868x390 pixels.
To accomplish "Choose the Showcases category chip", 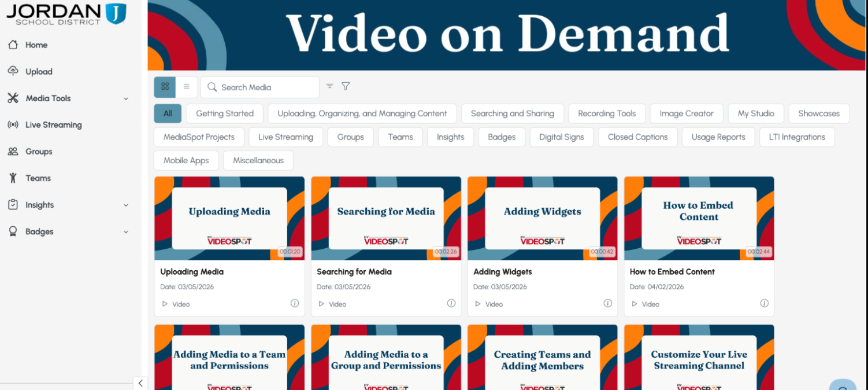I will point(819,113).
